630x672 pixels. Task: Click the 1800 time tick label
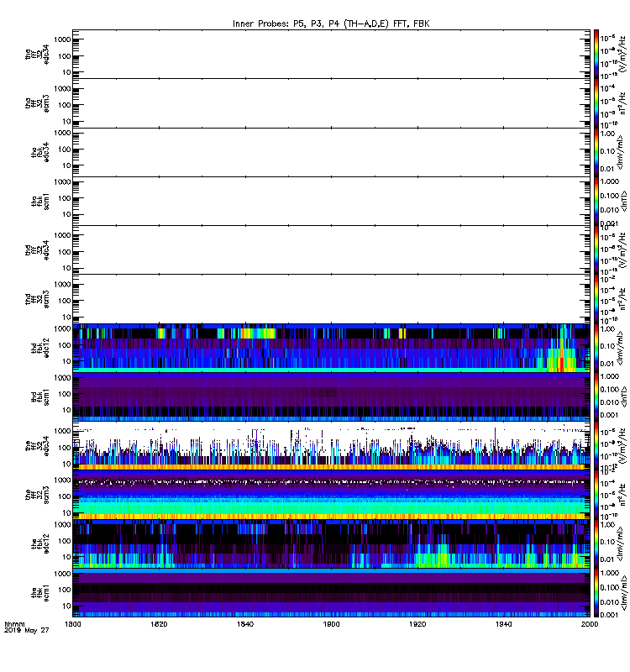click(x=72, y=624)
